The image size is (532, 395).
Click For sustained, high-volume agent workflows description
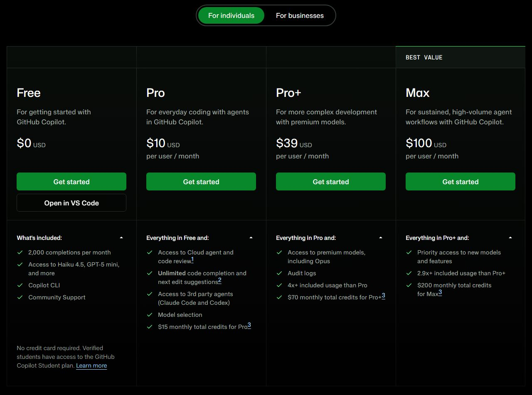coord(459,117)
